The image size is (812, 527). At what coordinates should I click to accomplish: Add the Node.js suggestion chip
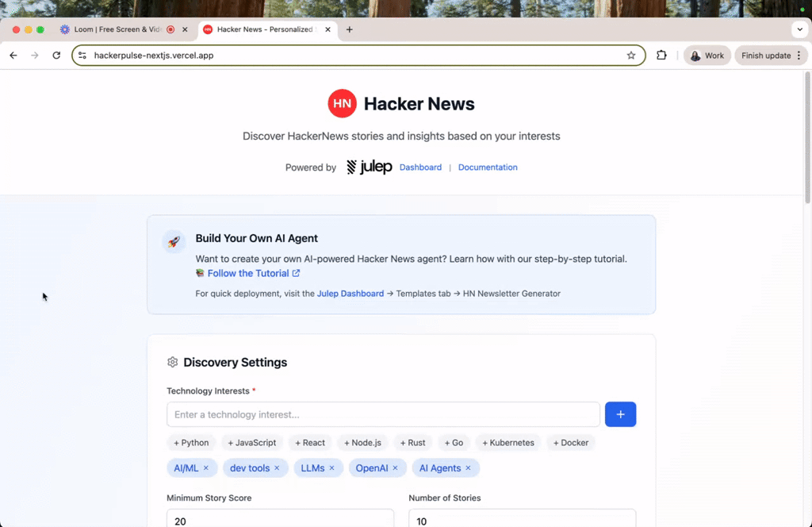(x=362, y=443)
